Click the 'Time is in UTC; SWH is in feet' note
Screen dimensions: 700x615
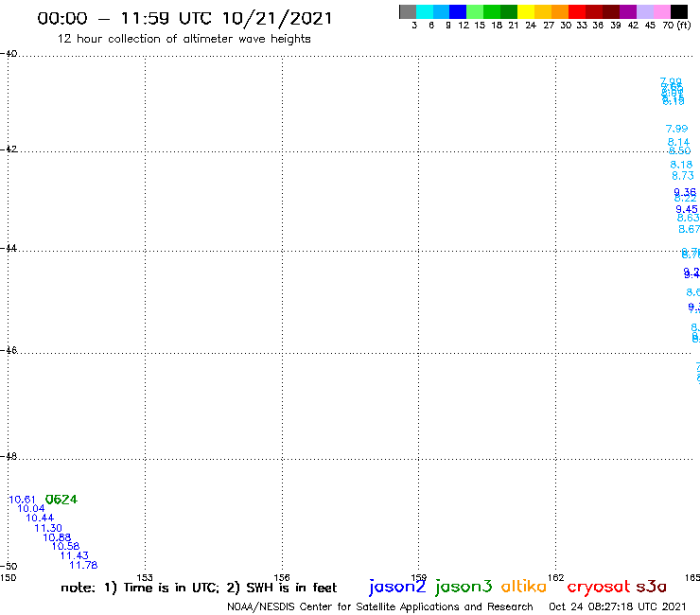point(199,588)
